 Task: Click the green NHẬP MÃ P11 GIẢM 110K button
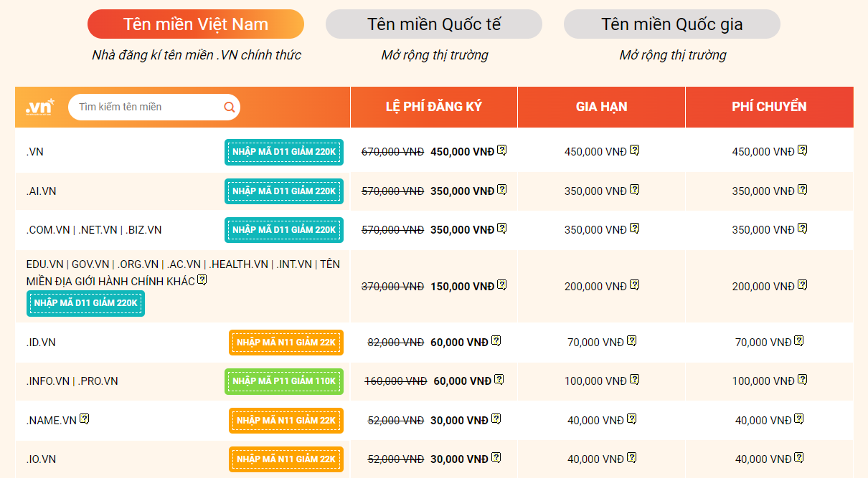286,381
